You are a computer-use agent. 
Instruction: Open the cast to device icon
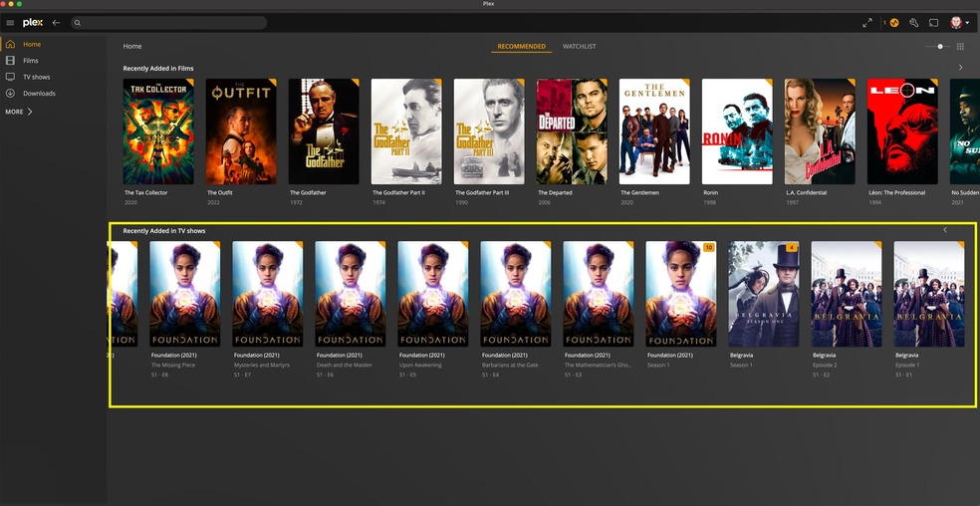coord(934,23)
